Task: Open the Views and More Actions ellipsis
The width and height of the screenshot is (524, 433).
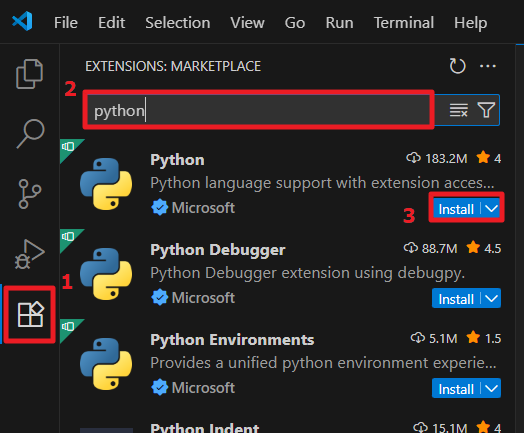Action: [x=488, y=66]
